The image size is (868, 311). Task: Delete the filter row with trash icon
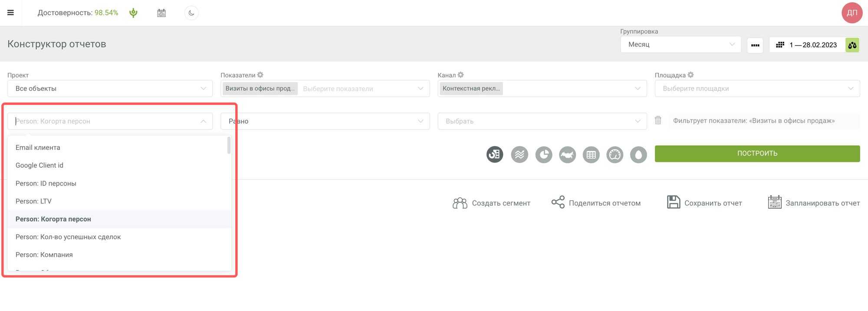[658, 121]
